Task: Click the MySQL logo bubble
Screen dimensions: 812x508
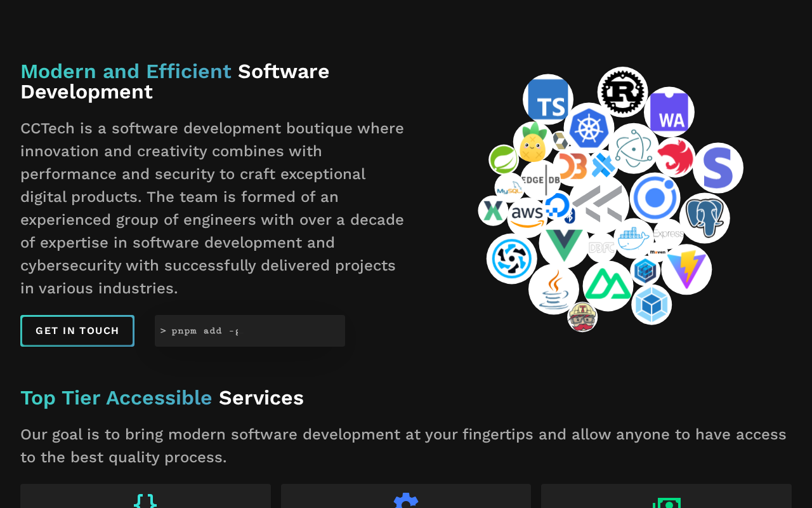Action: click(x=509, y=188)
